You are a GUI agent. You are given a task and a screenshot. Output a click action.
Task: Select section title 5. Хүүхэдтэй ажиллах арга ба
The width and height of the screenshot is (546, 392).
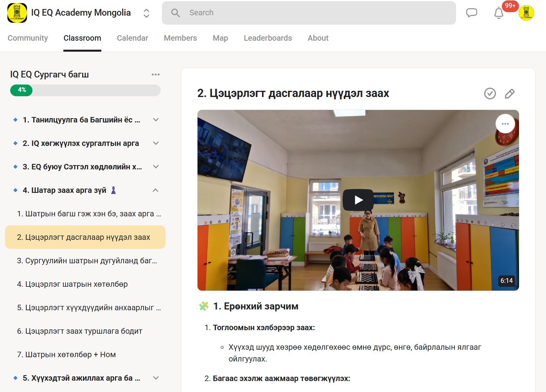tap(81, 378)
